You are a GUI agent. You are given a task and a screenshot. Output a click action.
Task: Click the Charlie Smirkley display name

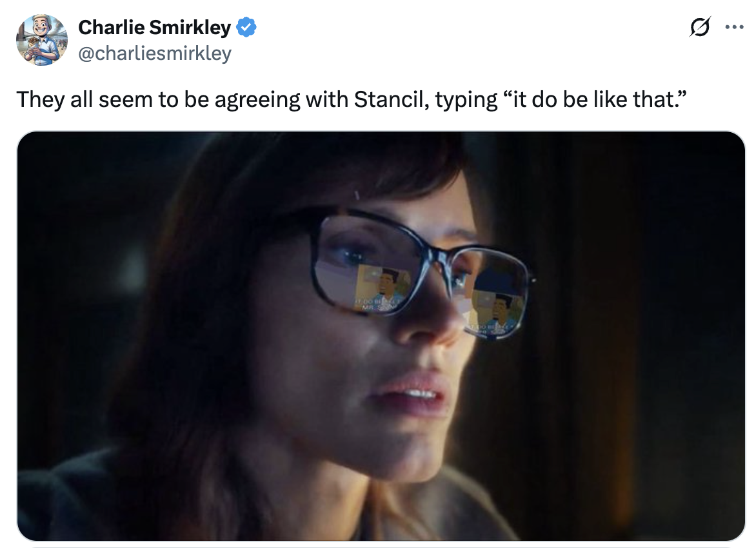click(x=154, y=28)
